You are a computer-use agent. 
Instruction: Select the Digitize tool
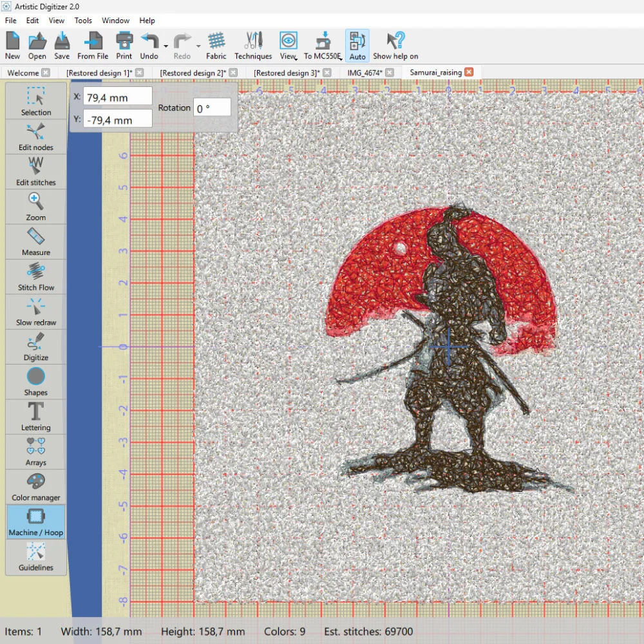tap(35, 346)
